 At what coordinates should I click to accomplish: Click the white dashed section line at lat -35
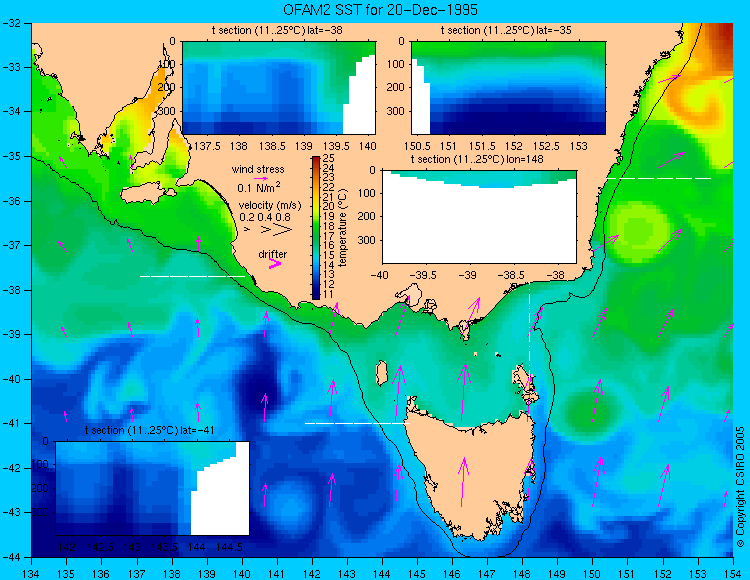click(659, 178)
